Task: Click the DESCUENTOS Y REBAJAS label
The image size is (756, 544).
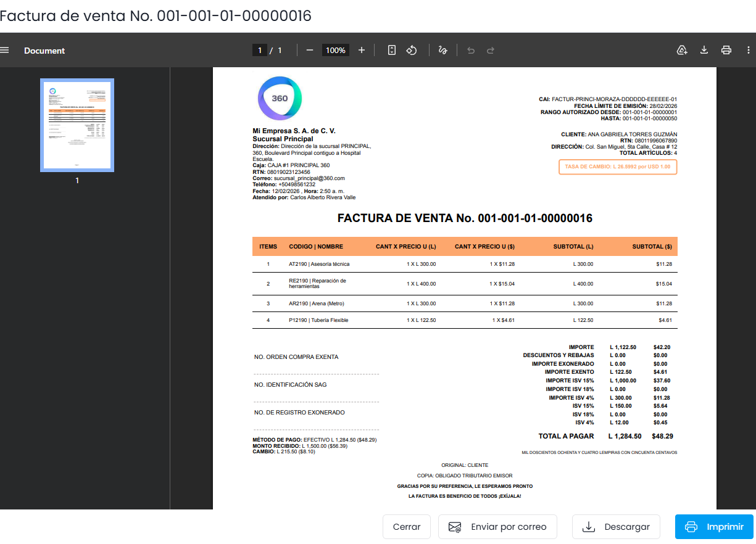Action: pos(559,355)
